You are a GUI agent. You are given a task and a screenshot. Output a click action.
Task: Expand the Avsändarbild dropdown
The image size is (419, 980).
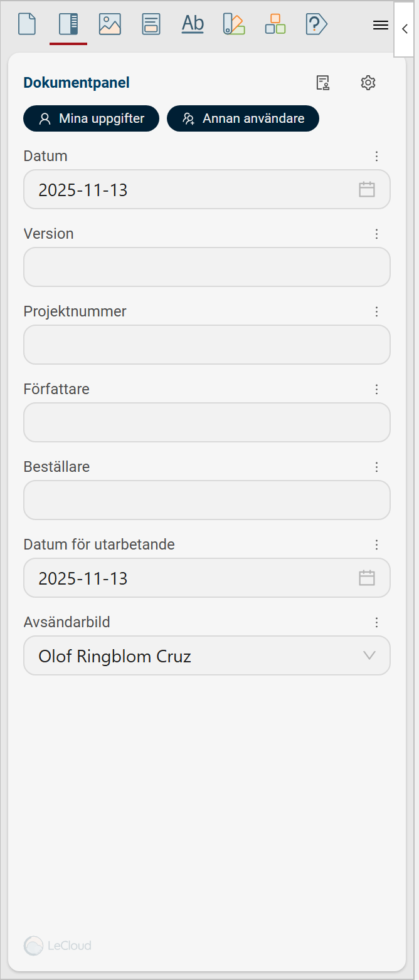point(369,655)
